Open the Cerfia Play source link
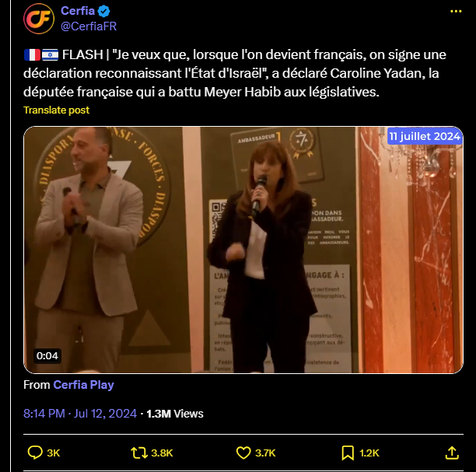This screenshot has width=476, height=472. coord(83,385)
